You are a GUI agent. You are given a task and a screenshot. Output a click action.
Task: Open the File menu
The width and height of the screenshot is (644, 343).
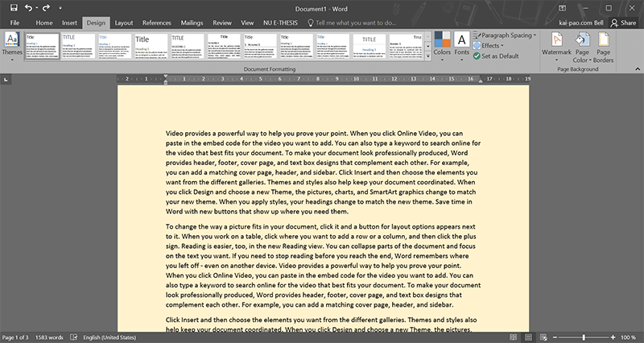tap(14, 23)
